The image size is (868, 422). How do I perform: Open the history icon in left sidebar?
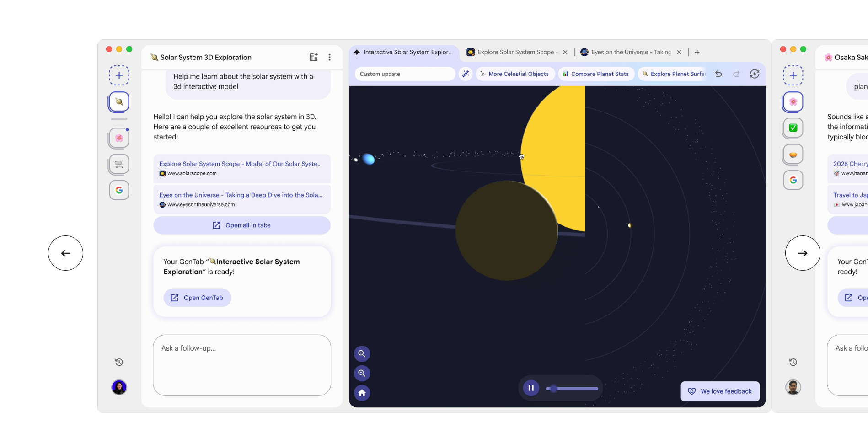point(119,362)
